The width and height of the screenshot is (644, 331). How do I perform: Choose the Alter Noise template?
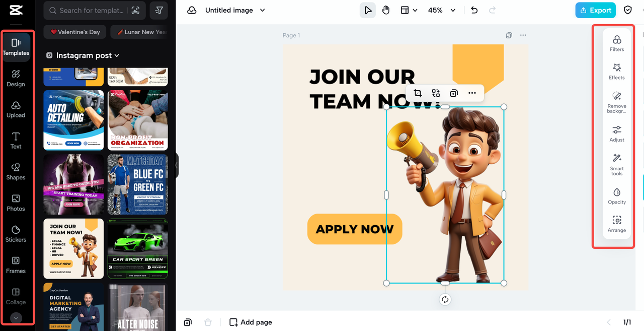coord(138,307)
